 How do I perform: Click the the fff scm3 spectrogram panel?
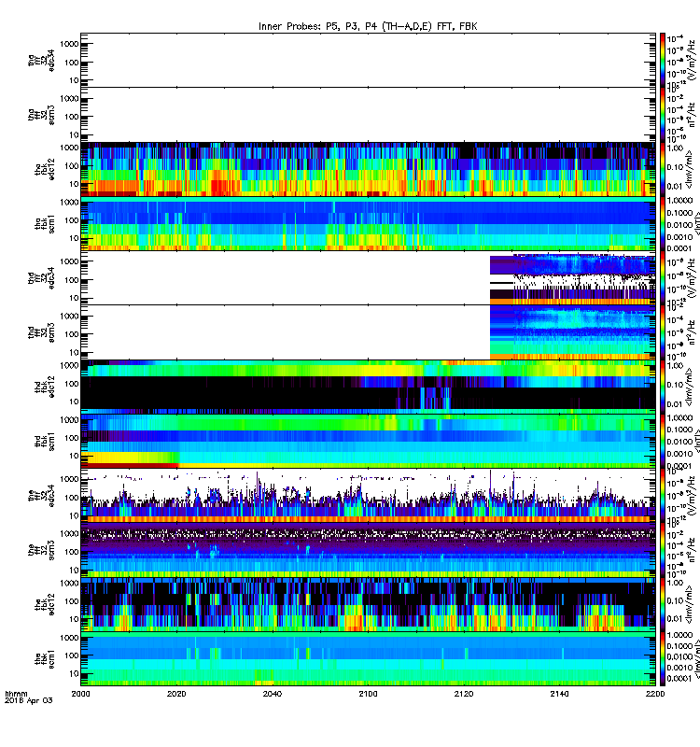pyautogui.click(x=368, y=550)
